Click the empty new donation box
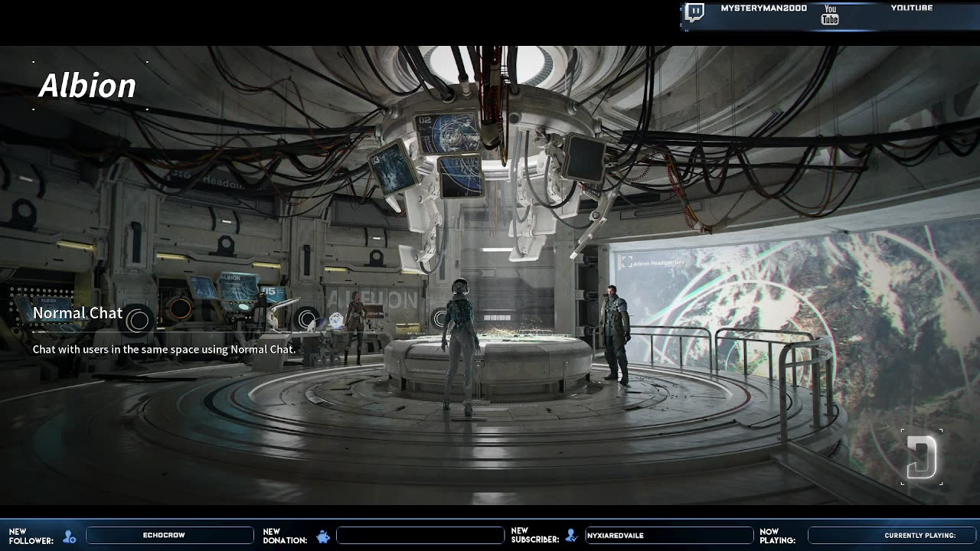Screen dimensions: 980x551 pos(420,536)
